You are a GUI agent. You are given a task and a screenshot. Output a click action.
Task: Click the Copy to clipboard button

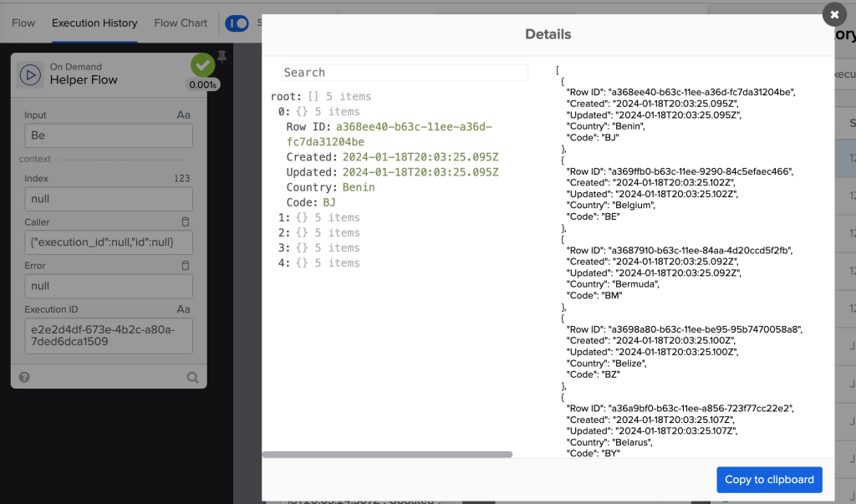(x=768, y=480)
